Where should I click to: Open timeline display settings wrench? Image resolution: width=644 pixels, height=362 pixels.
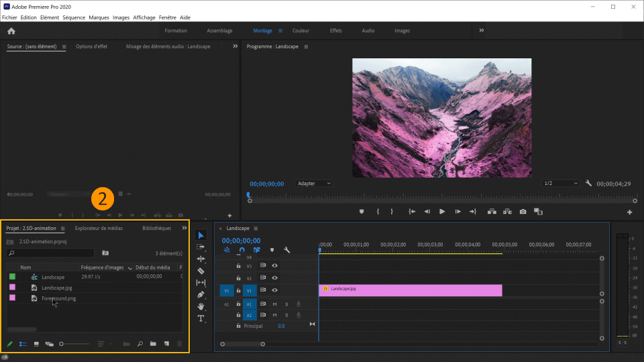click(287, 250)
